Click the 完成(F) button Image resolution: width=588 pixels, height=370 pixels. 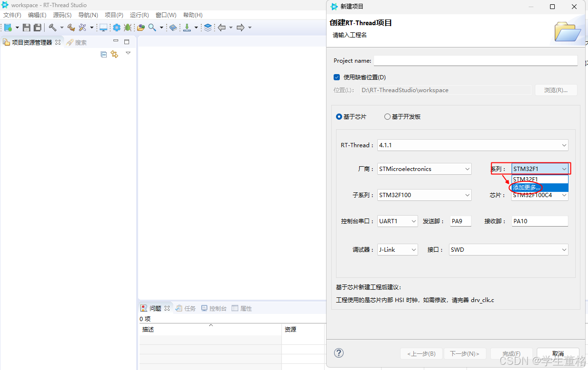(511, 354)
